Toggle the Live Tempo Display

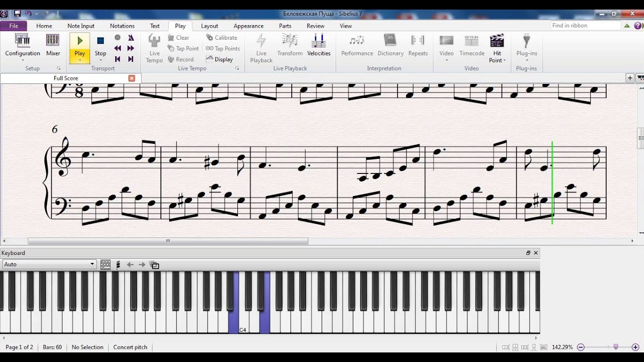[219, 59]
